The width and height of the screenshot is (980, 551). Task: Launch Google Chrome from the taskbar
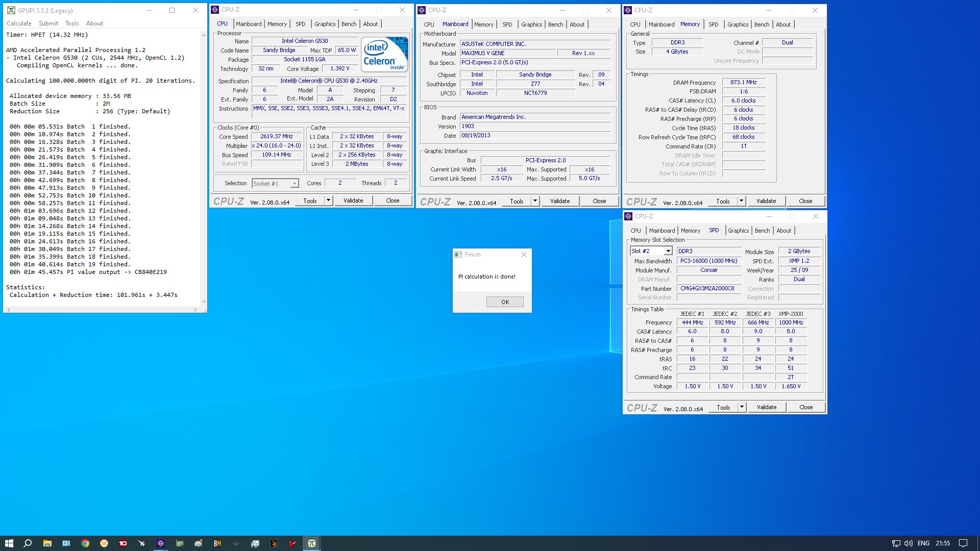(x=85, y=543)
